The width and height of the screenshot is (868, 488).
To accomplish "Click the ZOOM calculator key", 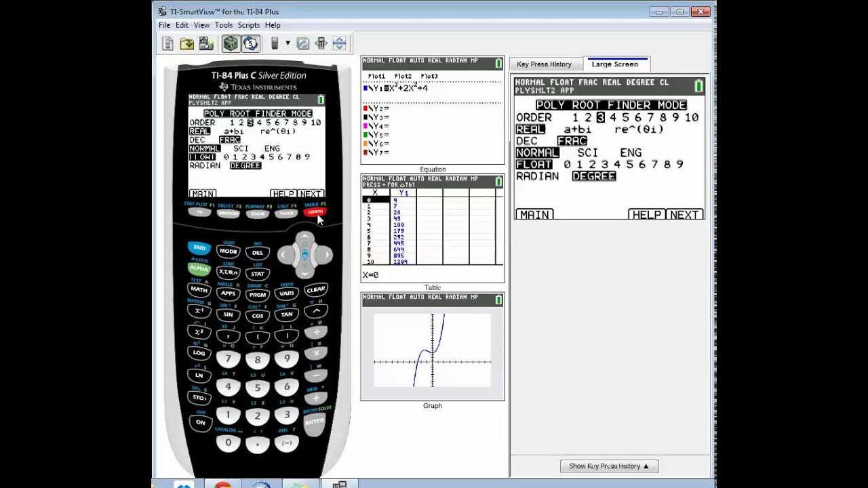I will point(258,213).
